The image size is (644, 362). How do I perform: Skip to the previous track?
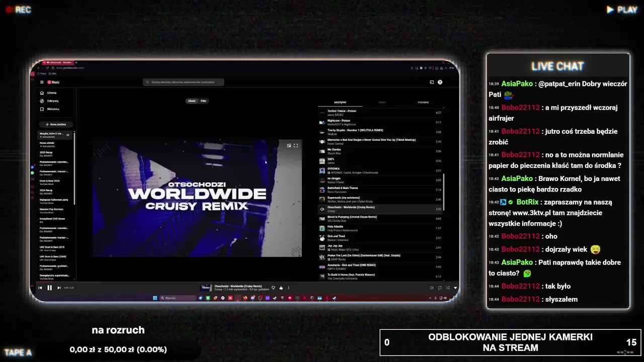(40, 288)
